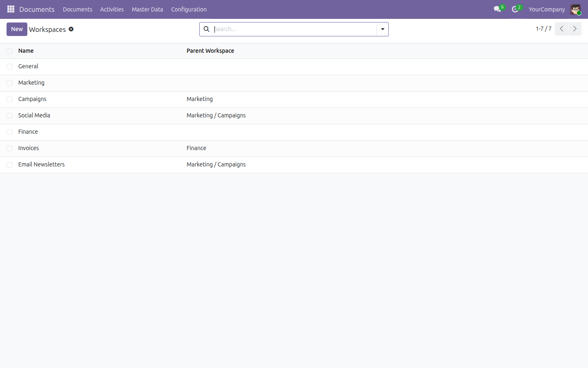Open the General workspace row

click(x=294, y=67)
